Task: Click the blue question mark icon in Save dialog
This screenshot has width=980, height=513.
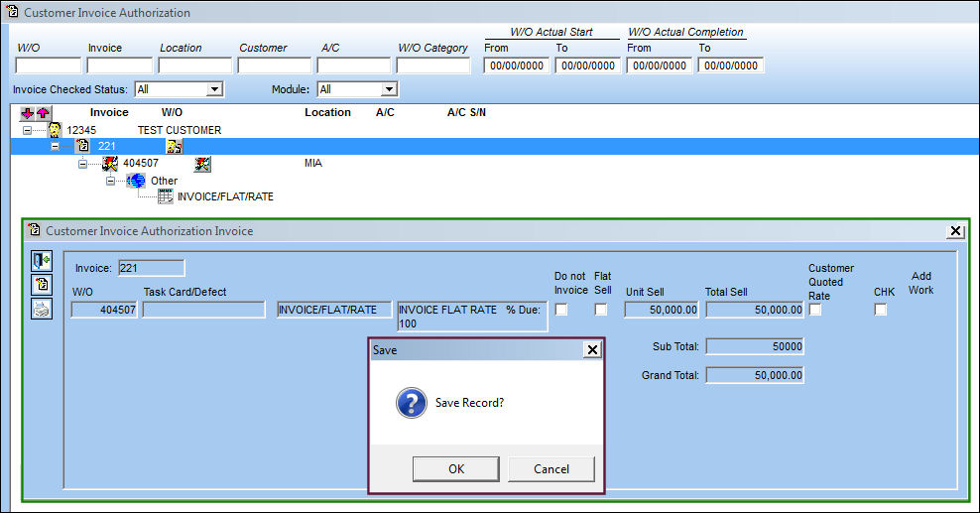Action: pyautogui.click(x=412, y=403)
